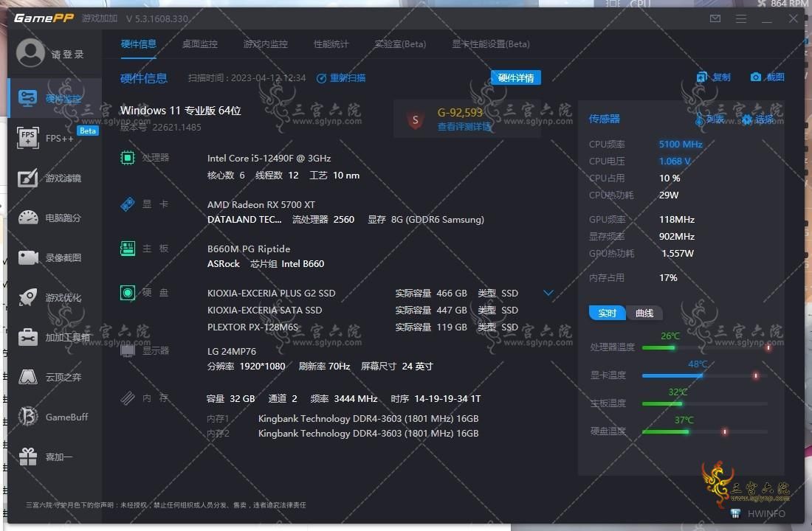Open 硬件监控 in the sidebar

[55, 98]
